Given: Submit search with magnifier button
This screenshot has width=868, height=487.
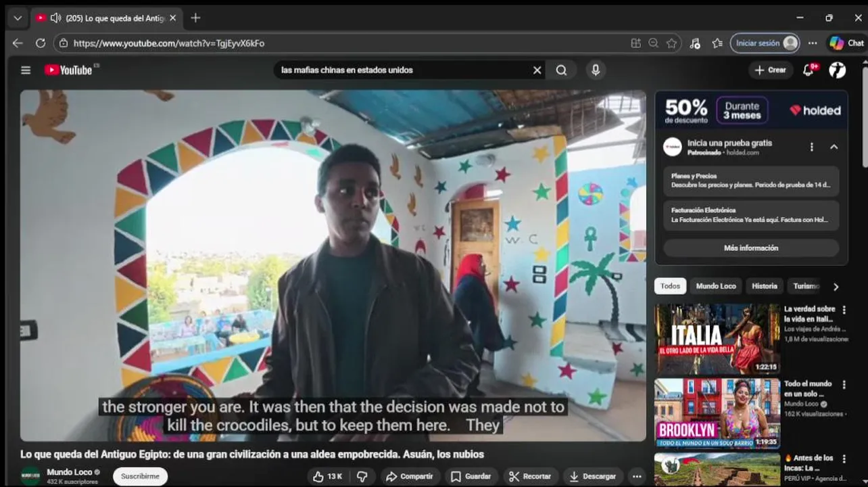Looking at the screenshot, I should coord(562,70).
